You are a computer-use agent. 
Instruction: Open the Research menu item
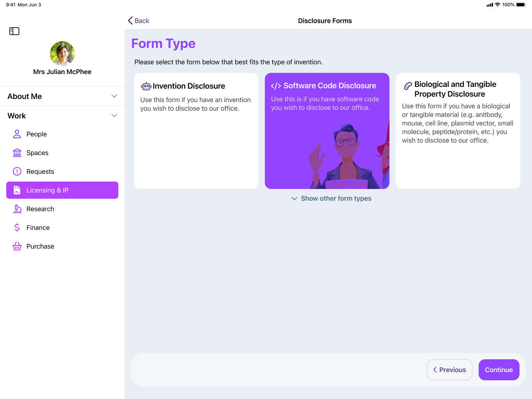(x=40, y=209)
